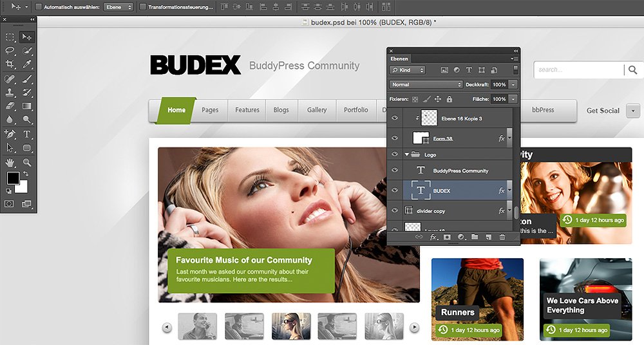This screenshot has height=345, width=644.
Task: Select the Blur tool
Action: [x=10, y=120]
